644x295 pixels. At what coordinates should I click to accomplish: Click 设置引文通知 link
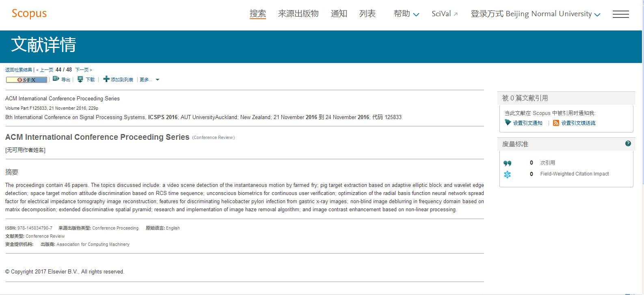point(527,123)
